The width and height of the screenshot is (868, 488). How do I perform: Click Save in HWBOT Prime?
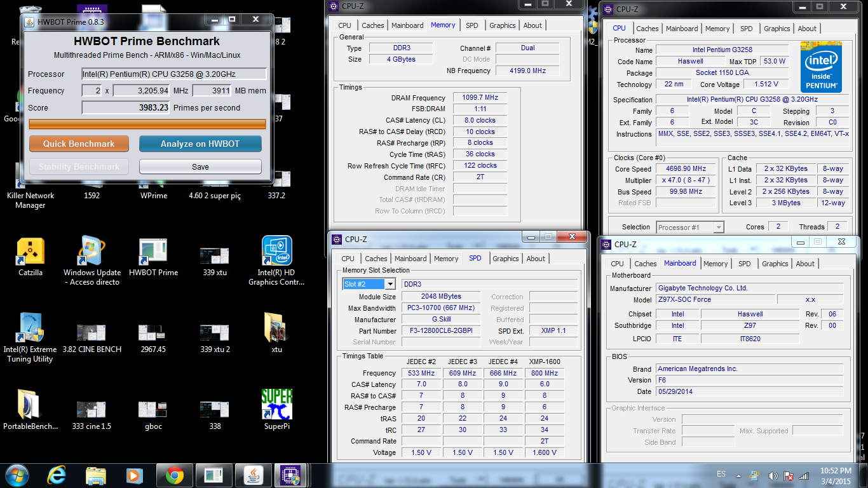coord(200,166)
